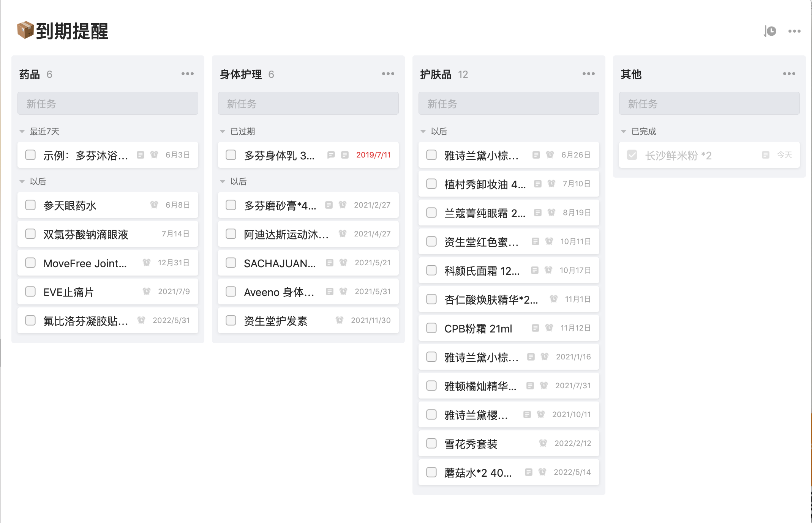Click the alarm icon on EVE止痛片
Screen dimensions: 812x523
[147, 291]
